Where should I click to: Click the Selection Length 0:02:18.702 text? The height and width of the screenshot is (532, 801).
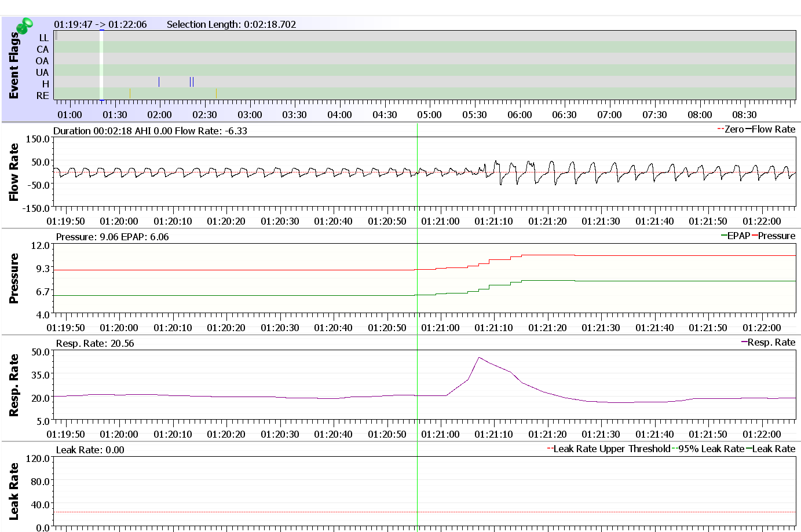click(x=231, y=24)
